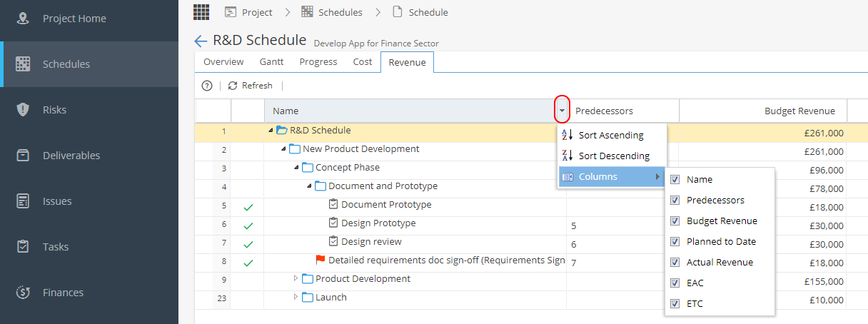Uncheck the Budget Revenue column checkbox
Image resolution: width=868 pixels, height=324 pixels.
point(675,221)
